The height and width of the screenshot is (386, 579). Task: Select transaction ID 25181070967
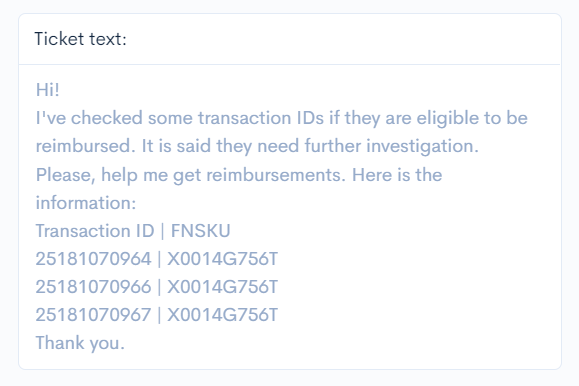93,315
